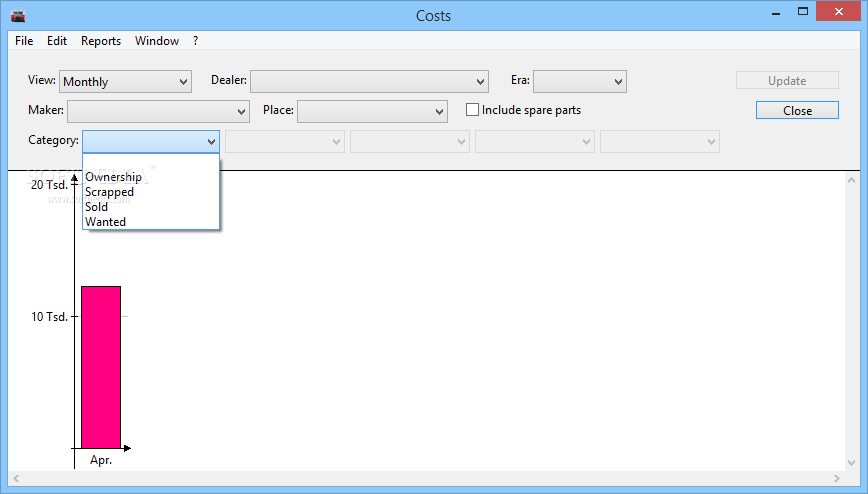
Task: Open the last disabled category dropdown
Action: 660,142
